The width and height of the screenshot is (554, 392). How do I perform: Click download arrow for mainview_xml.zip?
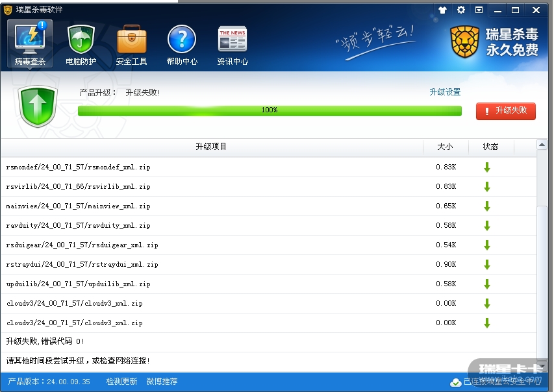(487, 206)
